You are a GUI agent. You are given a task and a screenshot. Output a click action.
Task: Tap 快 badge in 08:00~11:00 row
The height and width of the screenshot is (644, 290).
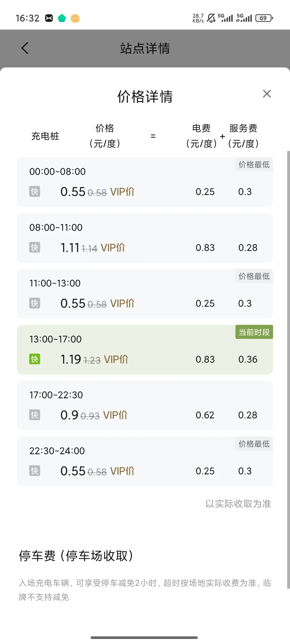coord(35,247)
